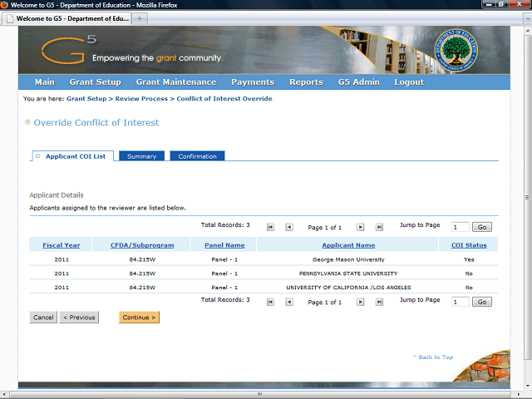Click the Yes COI status value
532x399 pixels.
click(469, 259)
